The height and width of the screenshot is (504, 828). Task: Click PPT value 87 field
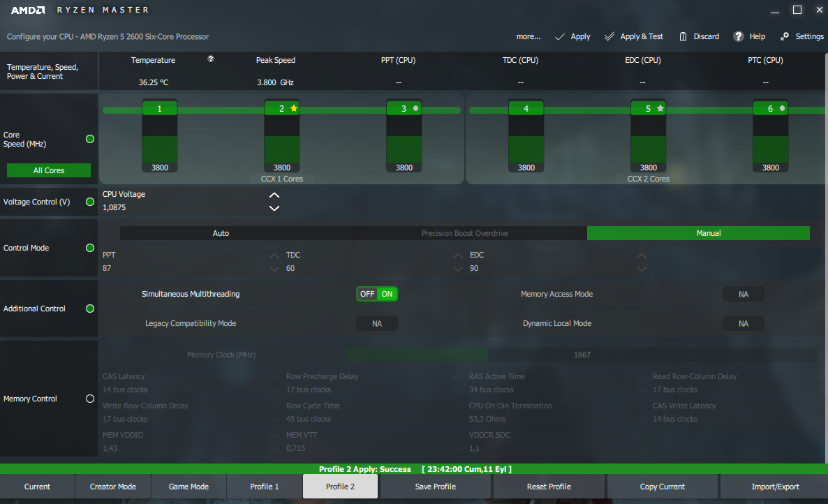(107, 268)
